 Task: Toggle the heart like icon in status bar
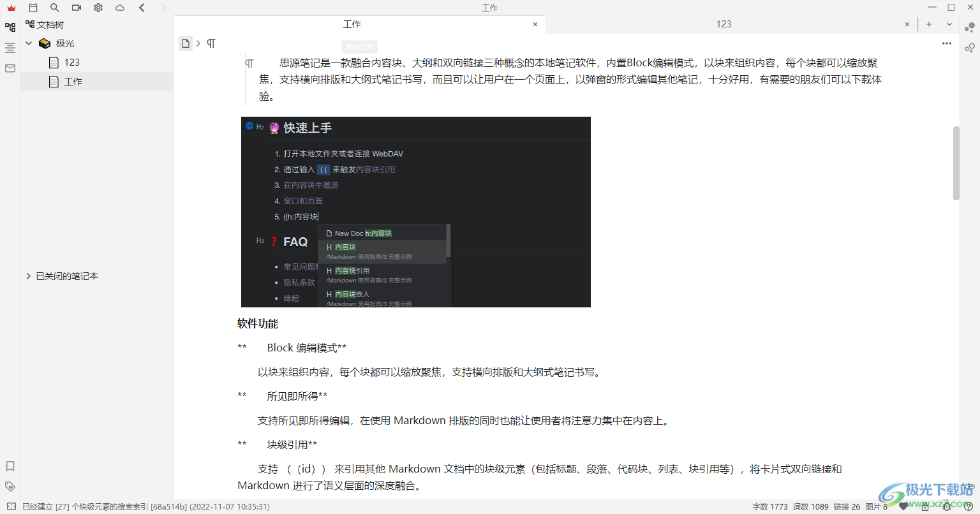903,506
